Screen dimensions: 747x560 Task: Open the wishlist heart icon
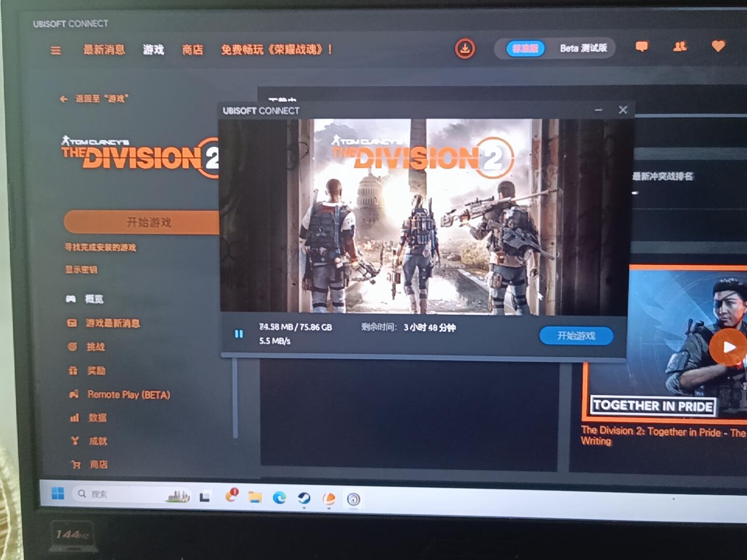point(718,46)
